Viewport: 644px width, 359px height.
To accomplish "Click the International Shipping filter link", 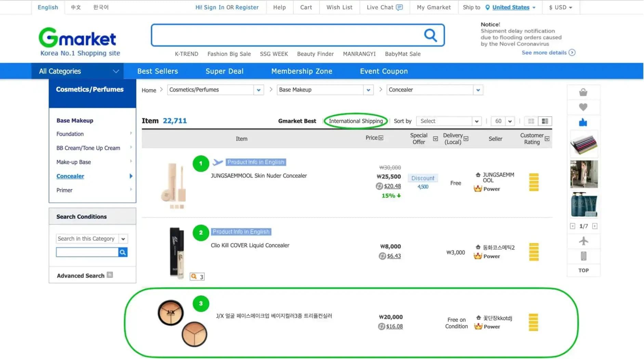I will pyautogui.click(x=355, y=121).
